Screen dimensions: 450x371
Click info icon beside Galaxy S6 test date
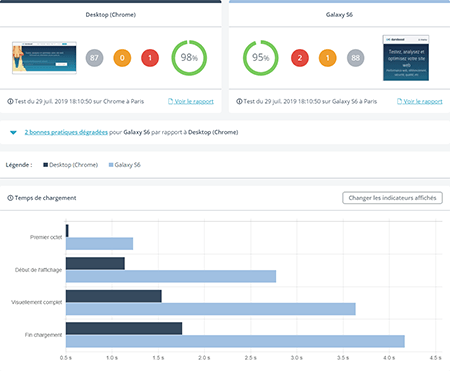pos(239,101)
